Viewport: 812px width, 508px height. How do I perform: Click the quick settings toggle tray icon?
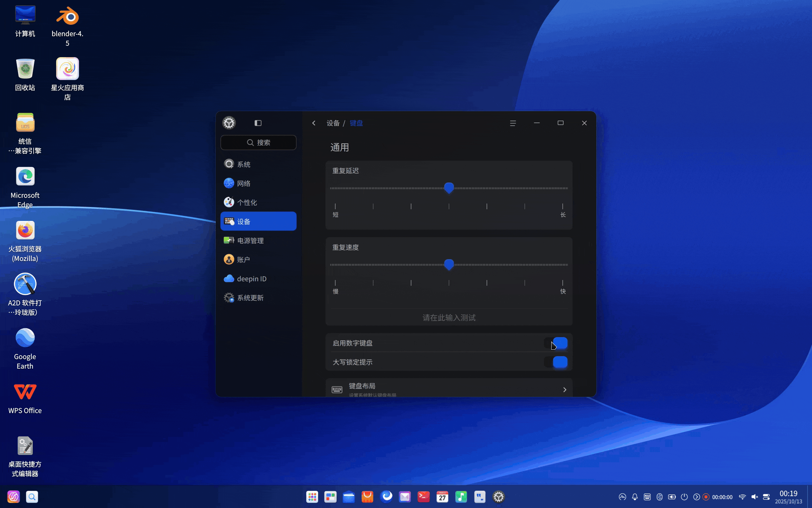767,497
